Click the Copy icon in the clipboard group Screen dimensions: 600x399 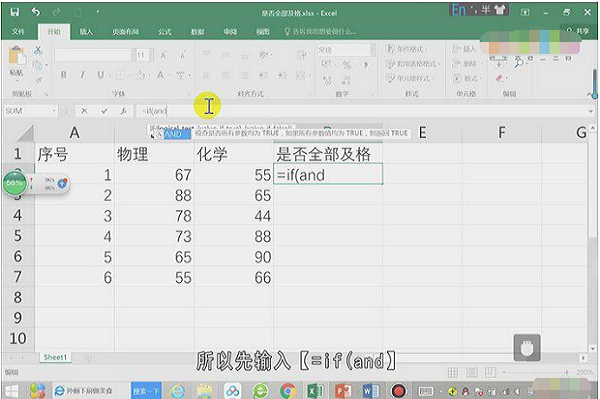38,65
